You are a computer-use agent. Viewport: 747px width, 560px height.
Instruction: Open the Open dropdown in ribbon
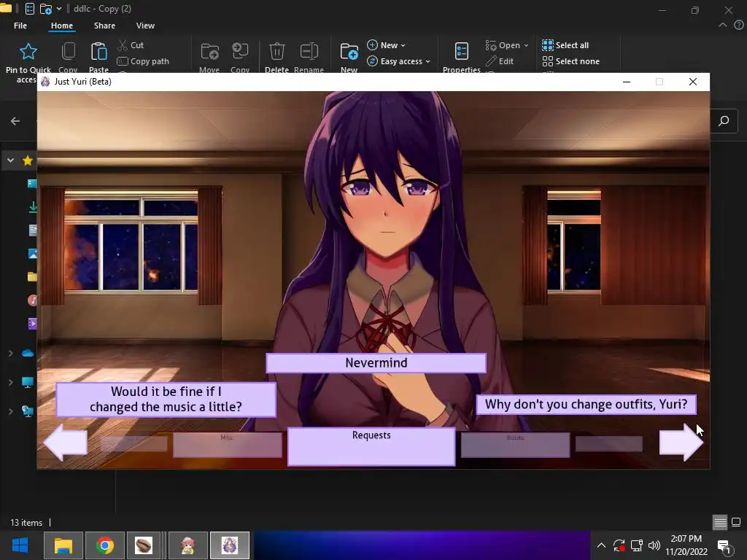507,44
